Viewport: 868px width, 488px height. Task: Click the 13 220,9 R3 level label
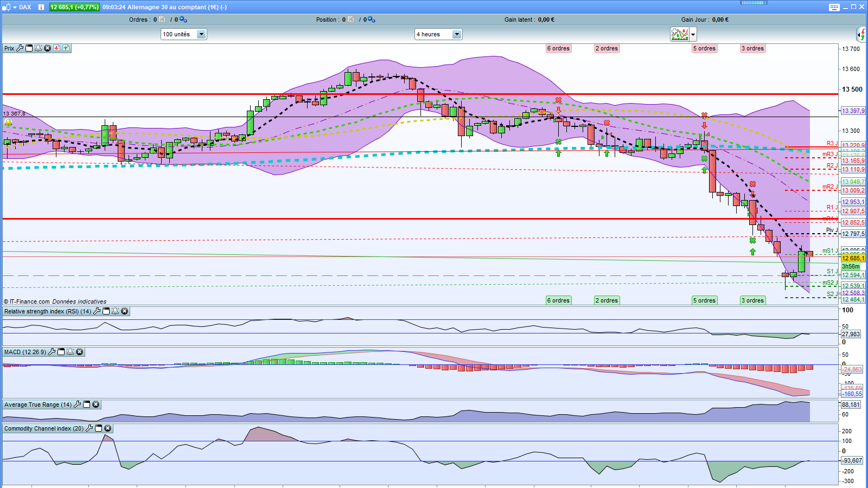pos(853,145)
